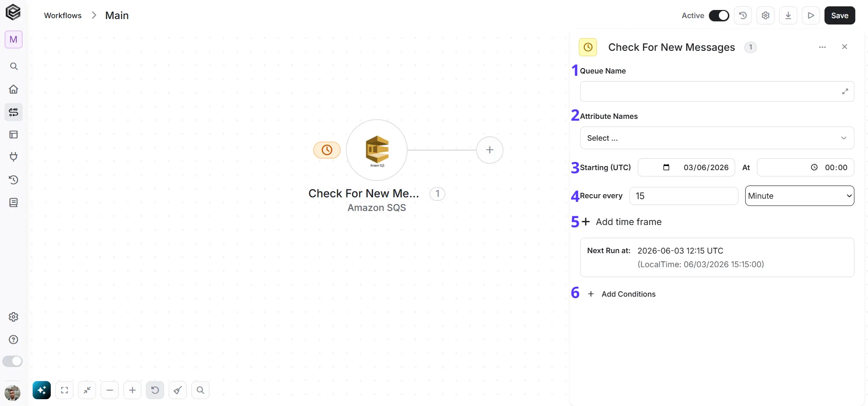Open version history in top bar

point(743,15)
